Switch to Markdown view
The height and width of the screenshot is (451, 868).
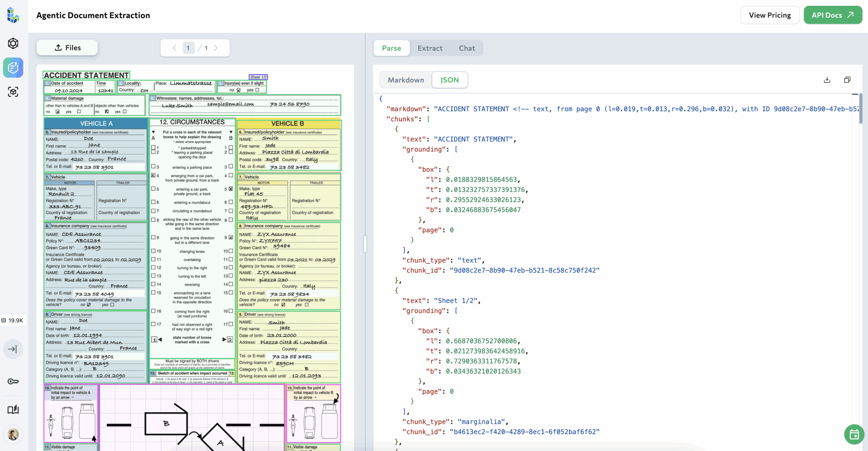click(406, 80)
